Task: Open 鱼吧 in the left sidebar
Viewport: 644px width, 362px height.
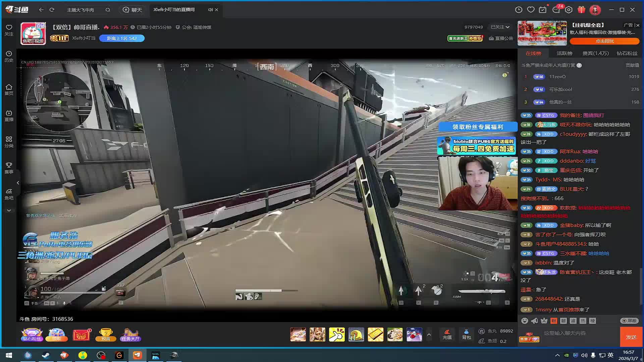Action: 9,194
